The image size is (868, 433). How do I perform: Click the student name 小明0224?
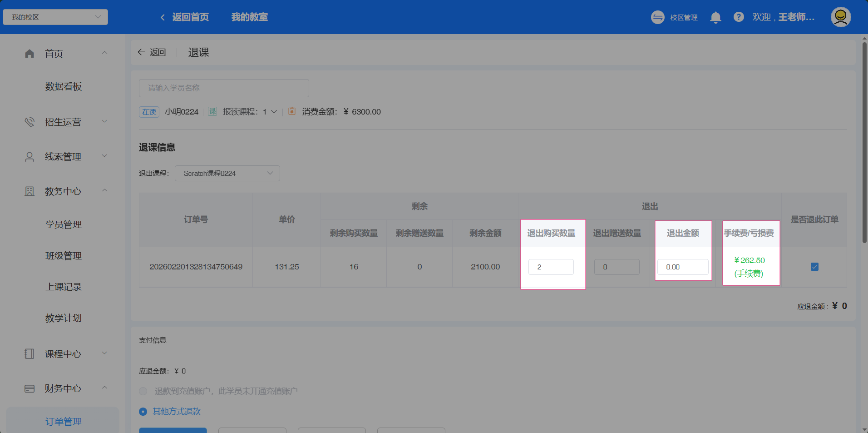tap(182, 112)
